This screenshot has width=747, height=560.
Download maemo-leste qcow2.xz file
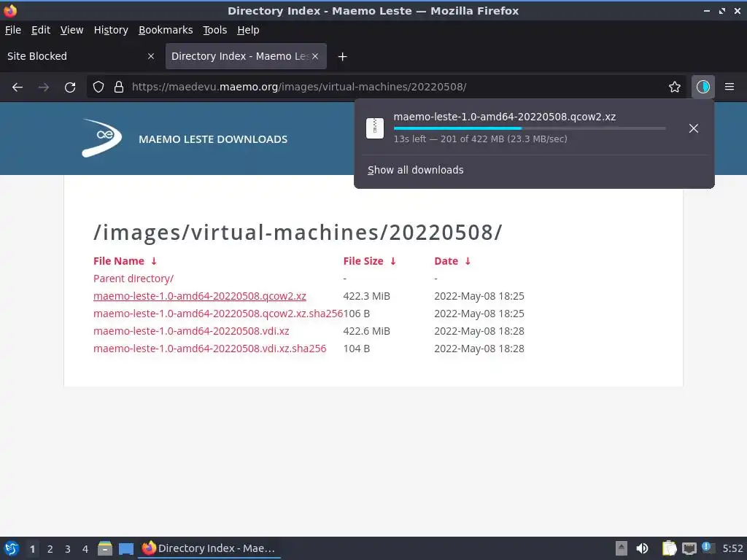(200, 296)
